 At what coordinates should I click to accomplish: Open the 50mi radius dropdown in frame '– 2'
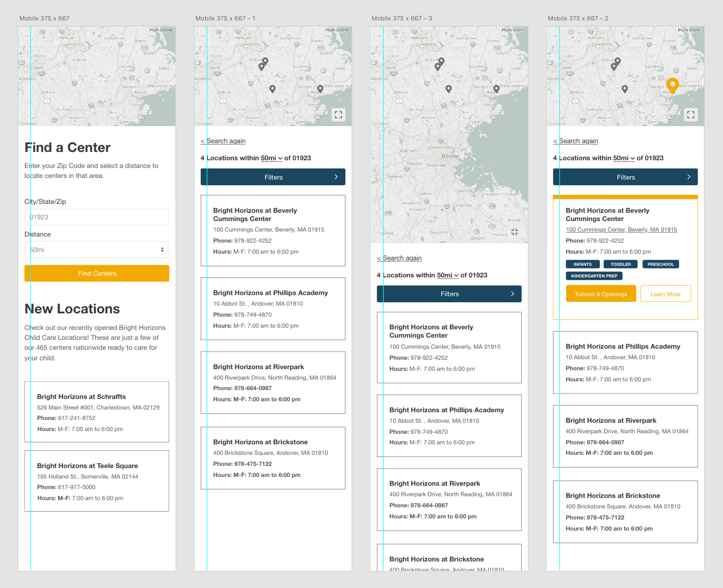[x=624, y=158]
